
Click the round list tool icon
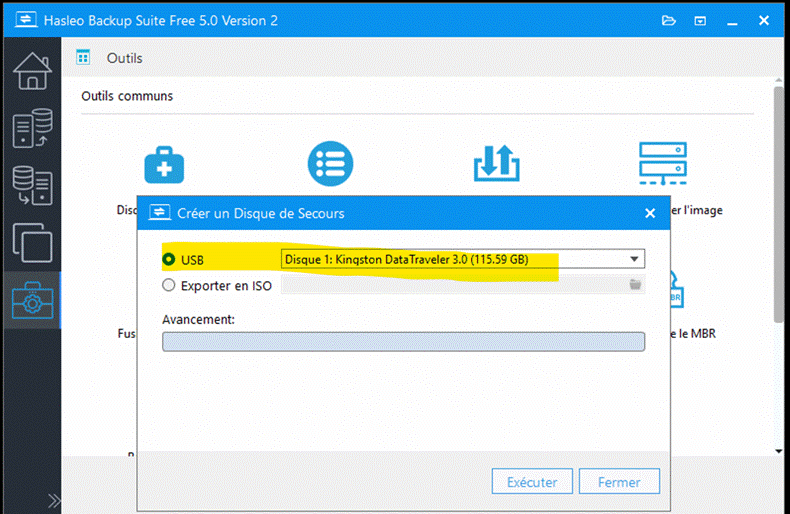click(331, 163)
